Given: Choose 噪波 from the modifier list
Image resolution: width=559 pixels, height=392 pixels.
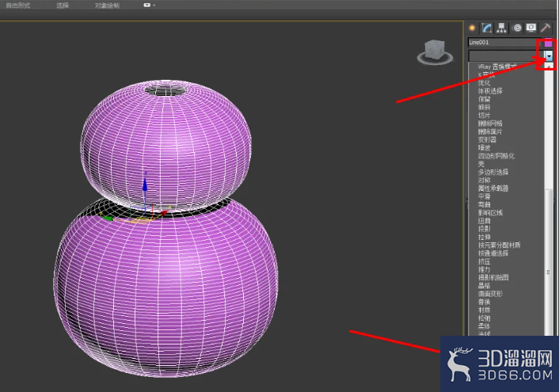Looking at the screenshot, I should point(484,147).
